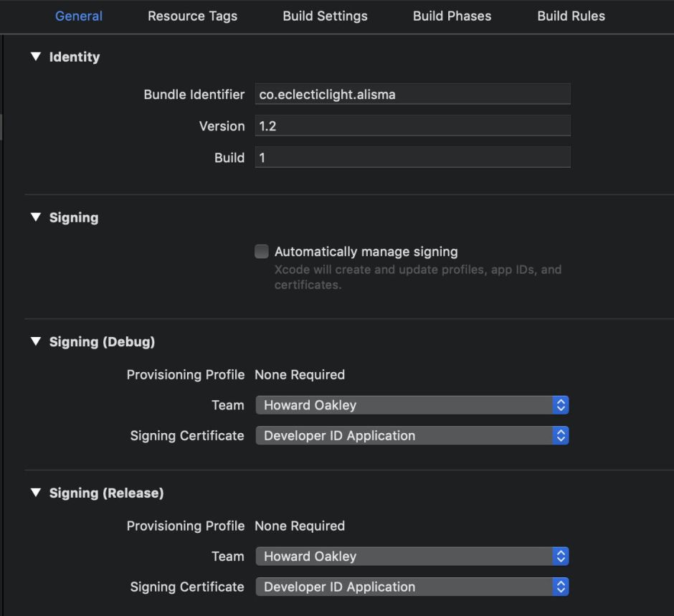Viewport: 674px width, 616px height.
Task: Open the Resource Tags tab
Action: click(x=192, y=16)
